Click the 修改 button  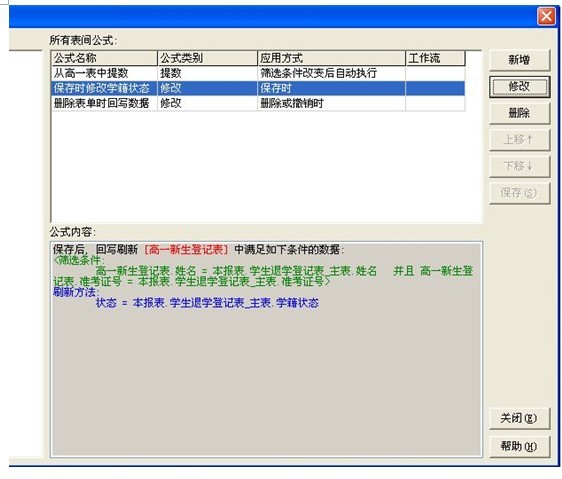pos(519,86)
